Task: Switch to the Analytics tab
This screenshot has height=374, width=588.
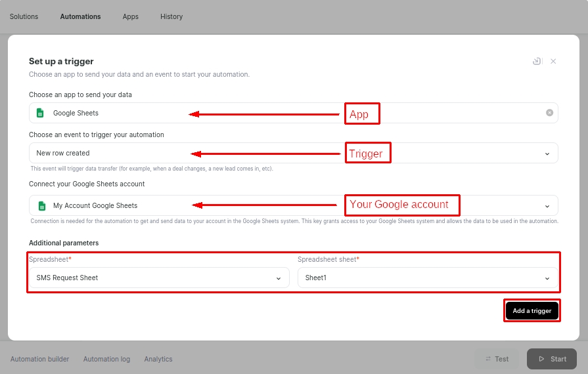Action: pos(158,359)
